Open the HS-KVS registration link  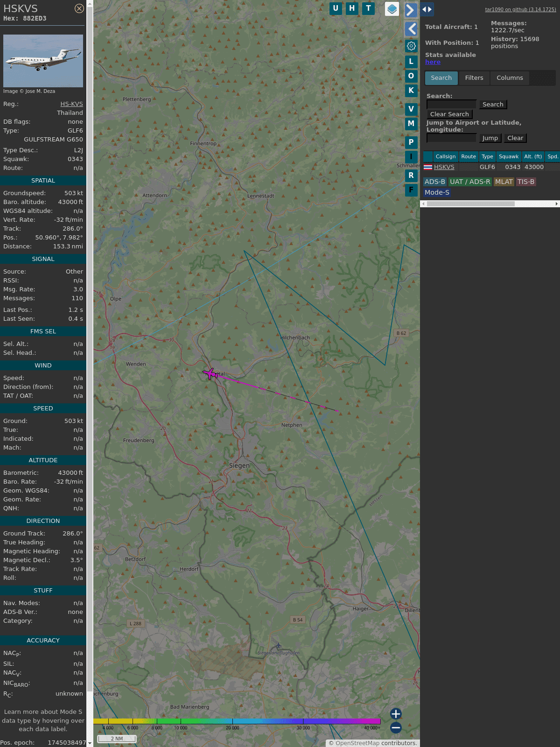(x=71, y=104)
